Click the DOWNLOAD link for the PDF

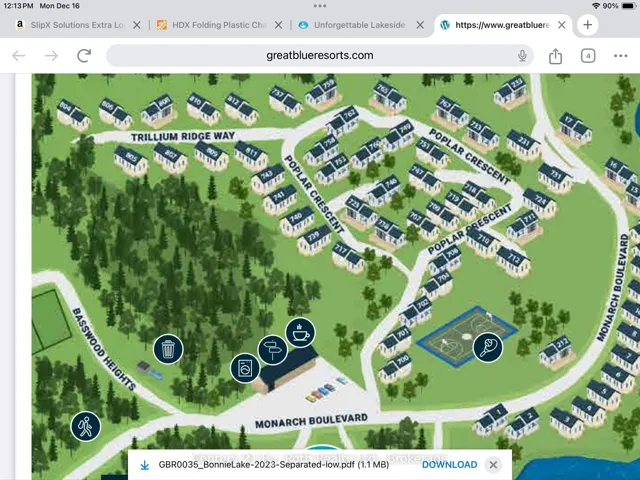tap(449, 465)
